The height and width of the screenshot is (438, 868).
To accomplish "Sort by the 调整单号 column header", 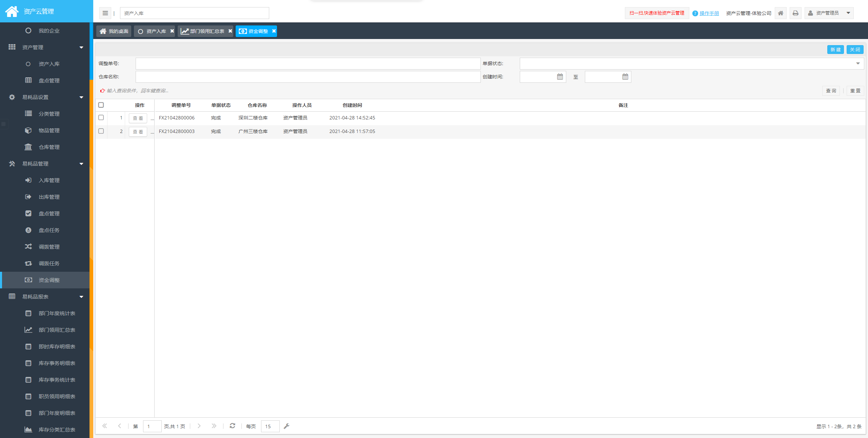I will click(x=181, y=105).
